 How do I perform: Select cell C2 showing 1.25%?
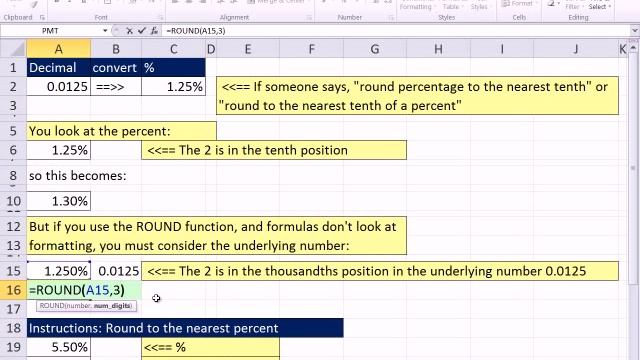coord(173,87)
